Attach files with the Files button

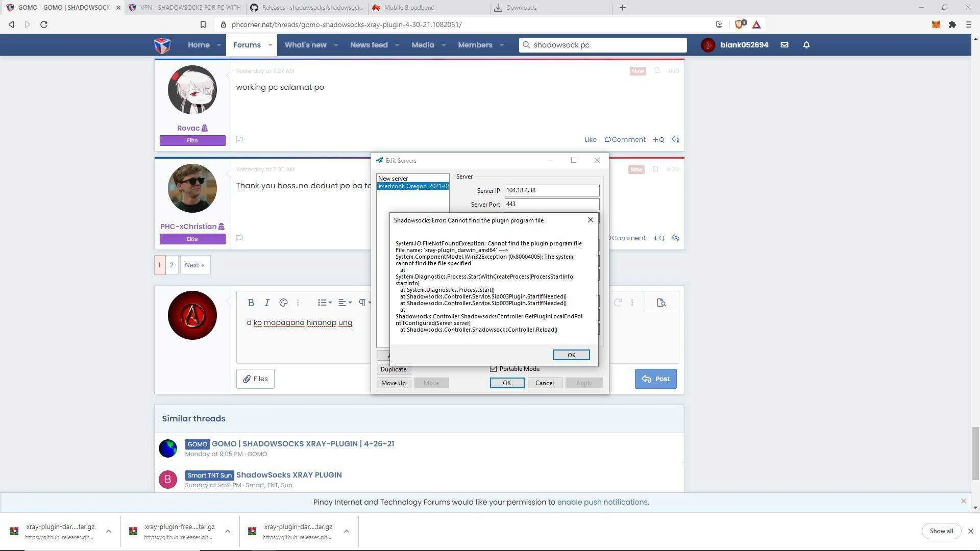pyautogui.click(x=255, y=379)
